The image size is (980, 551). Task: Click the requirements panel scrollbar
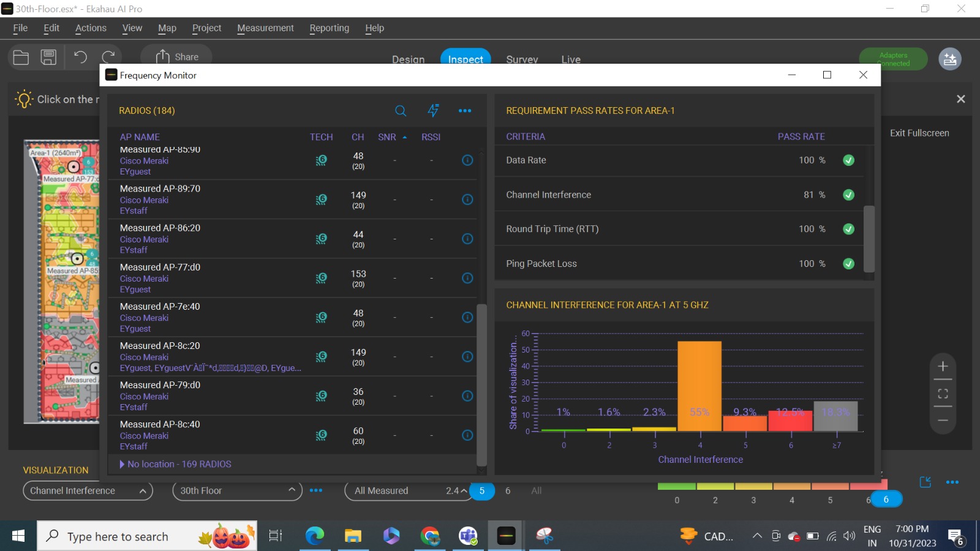click(x=869, y=239)
